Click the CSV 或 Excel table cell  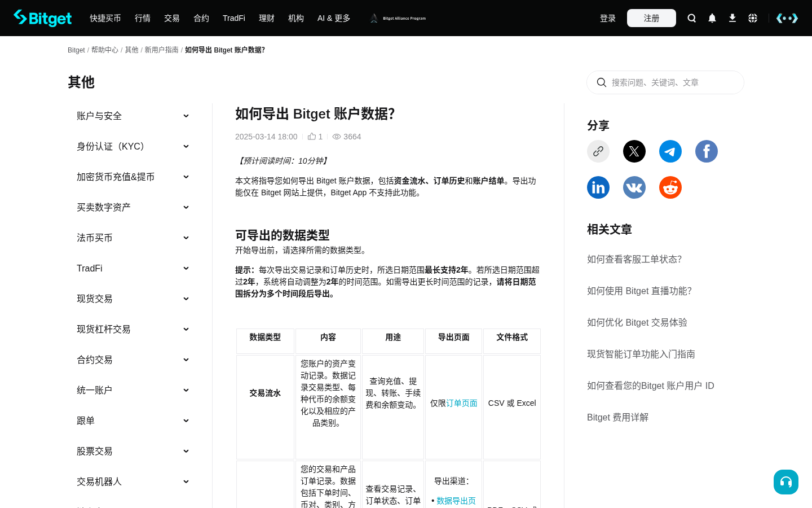tap(512, 407)
